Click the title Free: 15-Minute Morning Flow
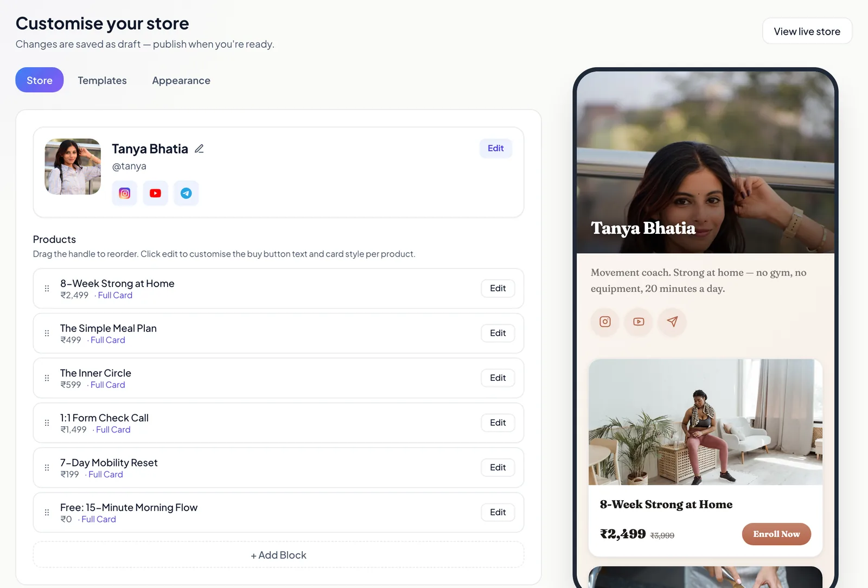 pyautogui.click(x=129, y=507)
